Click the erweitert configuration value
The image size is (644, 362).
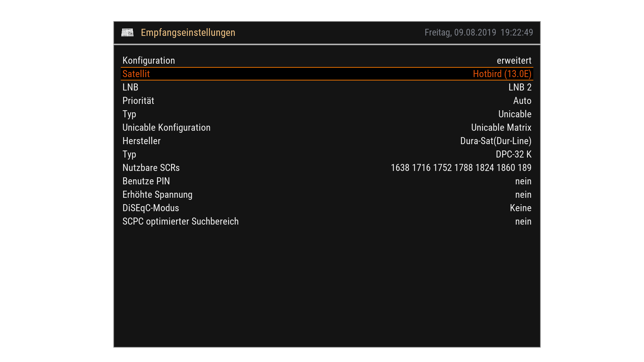[x=514, y=61]
